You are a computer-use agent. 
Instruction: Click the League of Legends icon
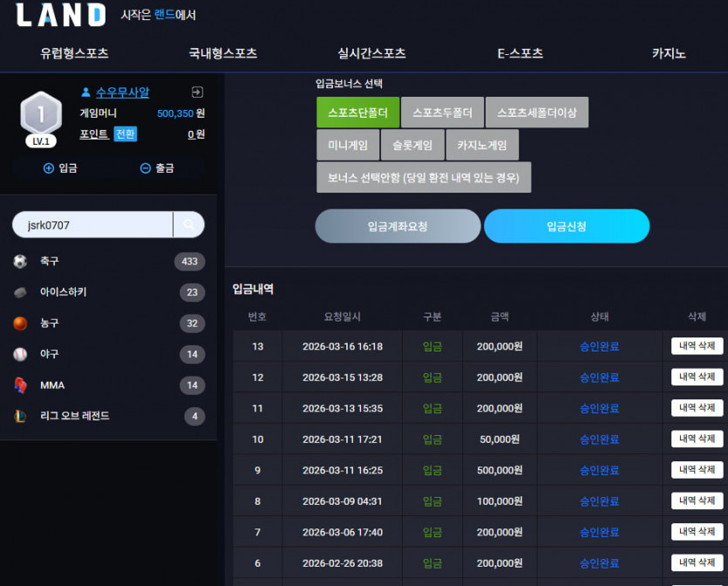click(20, 416)
